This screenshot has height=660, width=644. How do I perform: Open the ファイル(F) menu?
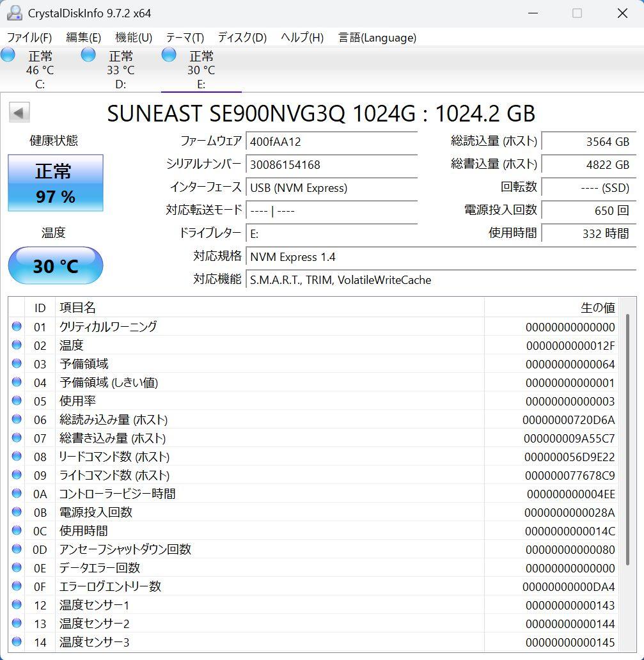click(28, 38)
